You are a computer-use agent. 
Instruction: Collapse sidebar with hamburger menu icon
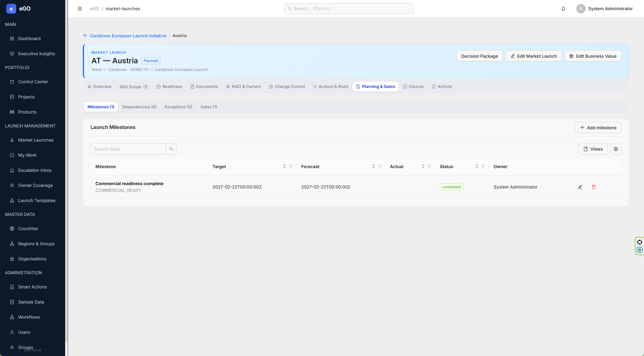tap(80, 9)
